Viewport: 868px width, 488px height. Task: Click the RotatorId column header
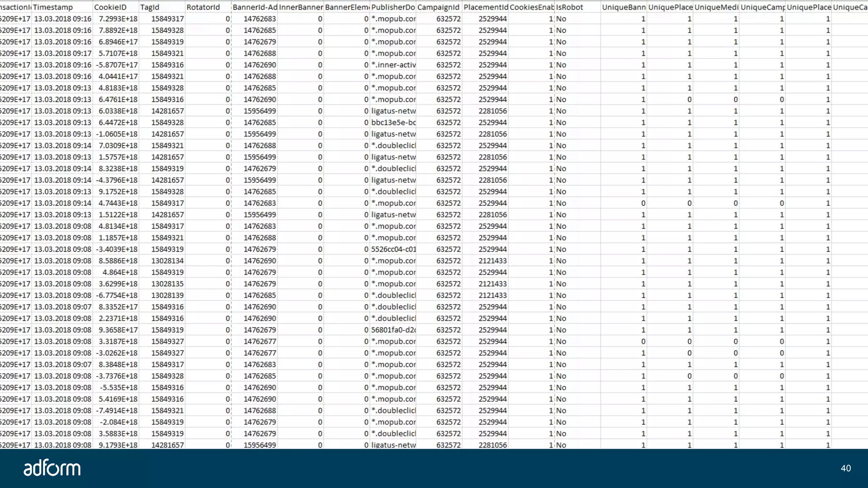tap(203, 7)
